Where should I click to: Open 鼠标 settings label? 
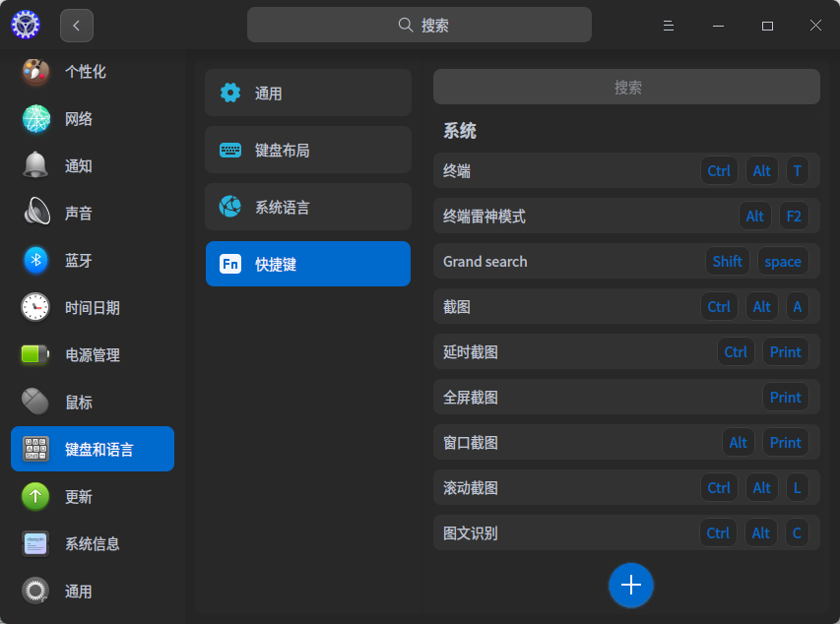[79, 403]
